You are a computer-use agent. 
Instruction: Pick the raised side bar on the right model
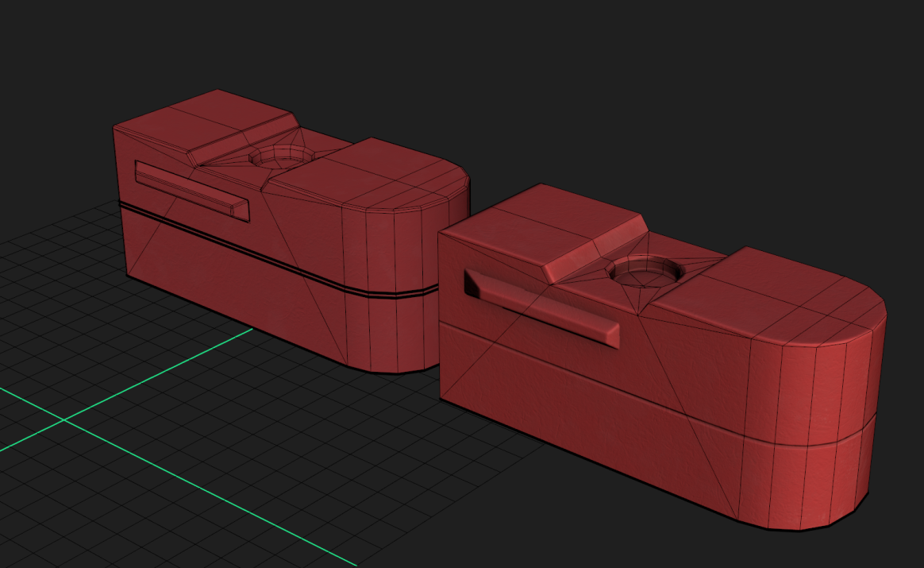tap(541, 309)
